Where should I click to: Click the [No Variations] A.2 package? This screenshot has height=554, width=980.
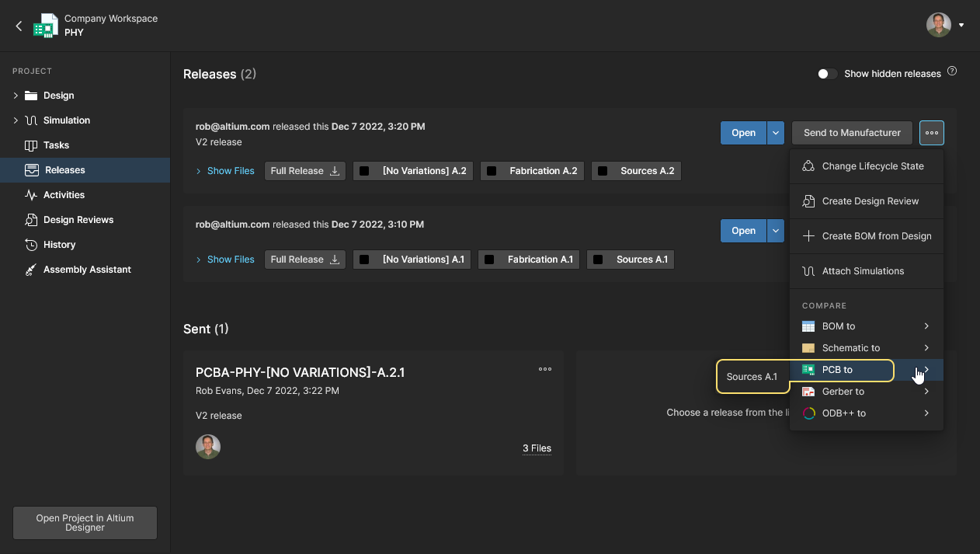coord(413,171)
